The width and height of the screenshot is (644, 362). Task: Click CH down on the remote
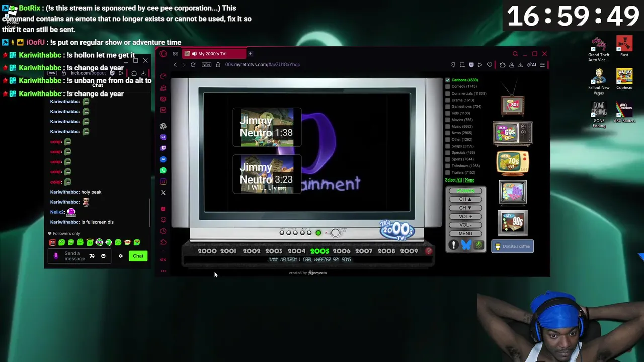pyautogui.click(x=465, y=208)
